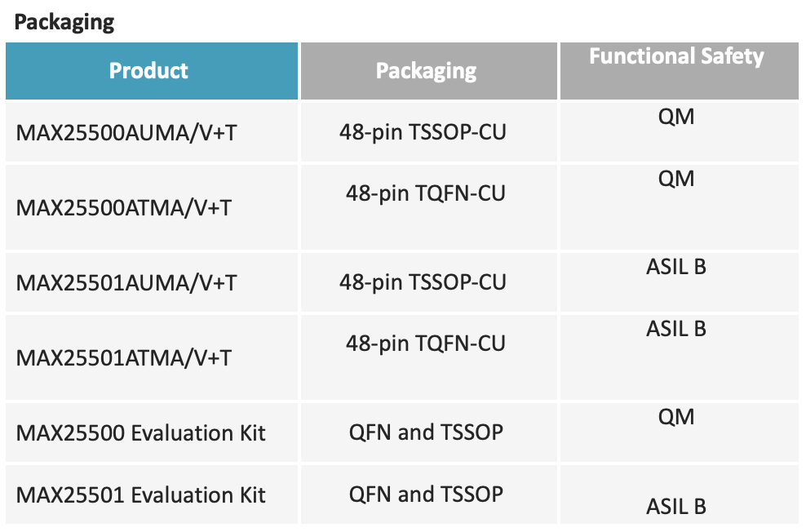Click QFN and TSSOP for MAX25501 kit

tap(426, 494)
